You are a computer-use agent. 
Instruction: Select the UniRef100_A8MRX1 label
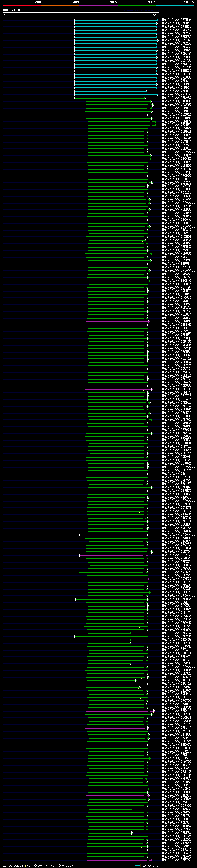point(177,85)
